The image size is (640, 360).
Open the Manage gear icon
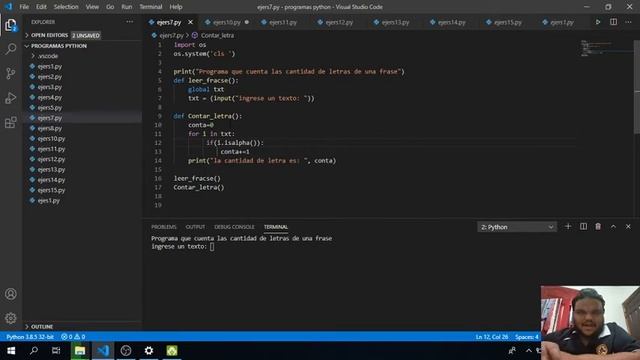pos(11,318)
